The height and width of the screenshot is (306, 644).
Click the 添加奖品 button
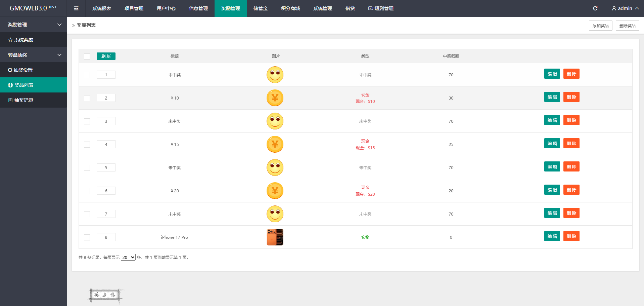tap(600, 26)
